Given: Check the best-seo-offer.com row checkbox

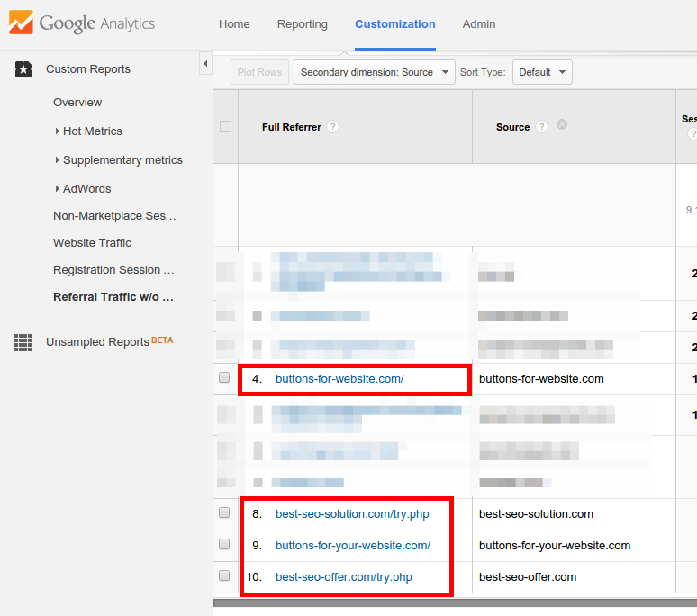Looking at the screenshot, I should pyautogui.click(x=224, y=575).
